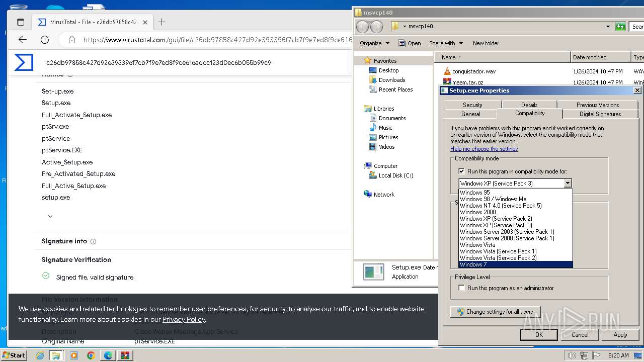Close the VirusTotal browser tab
The width and height of the screenshot is (644, 362).
click(x=145, y=22)
